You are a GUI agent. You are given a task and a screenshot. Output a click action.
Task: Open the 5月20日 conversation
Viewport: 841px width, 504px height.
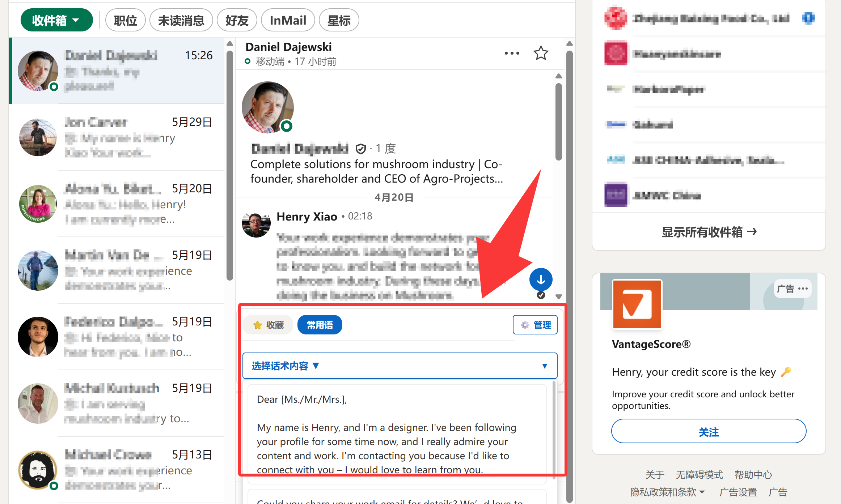tap(117, 204)
